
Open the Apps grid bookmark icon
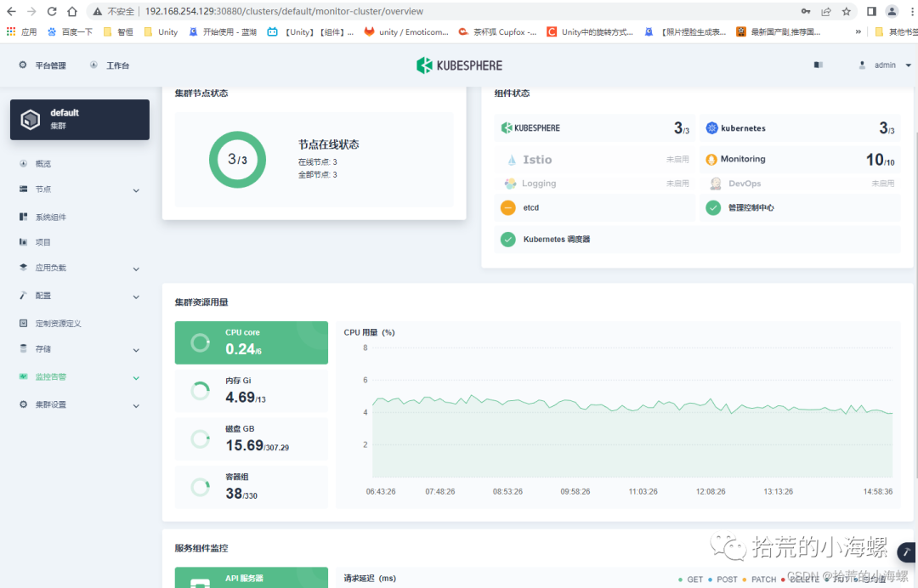(11, 31)
